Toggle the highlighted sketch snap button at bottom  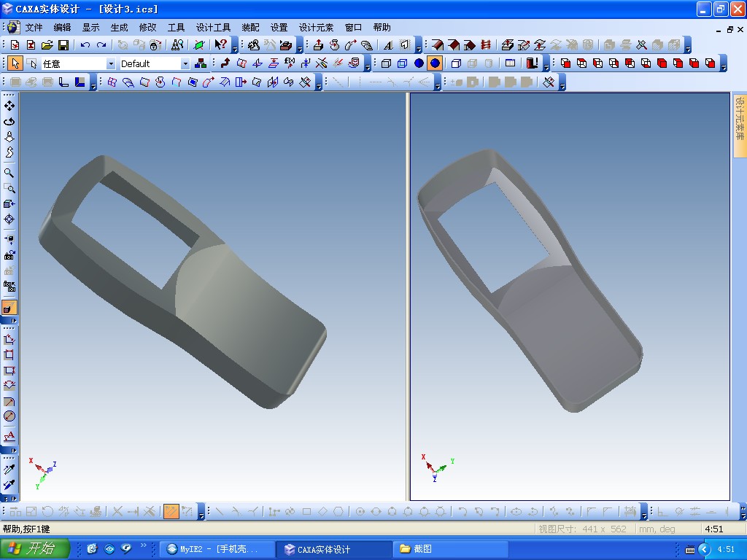coord(171,512)
